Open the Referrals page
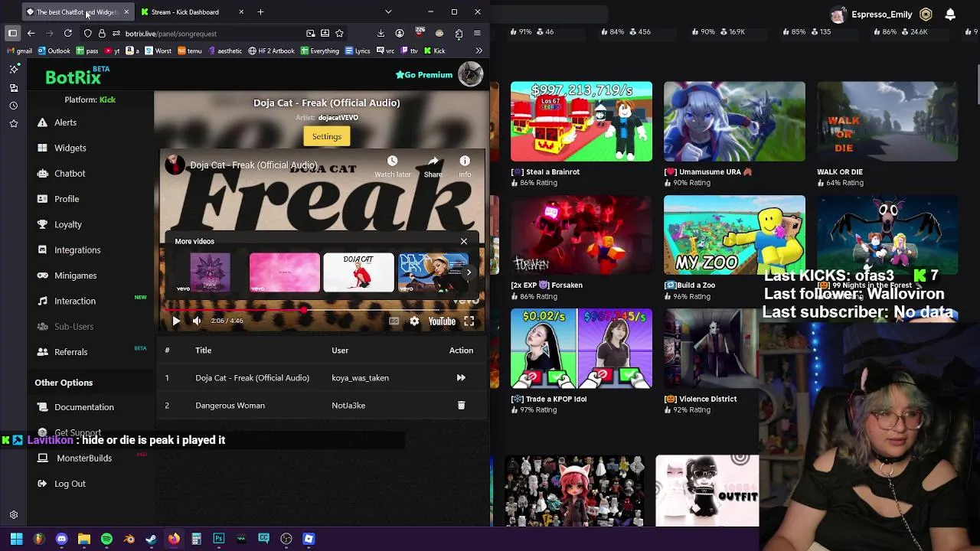 70,352
